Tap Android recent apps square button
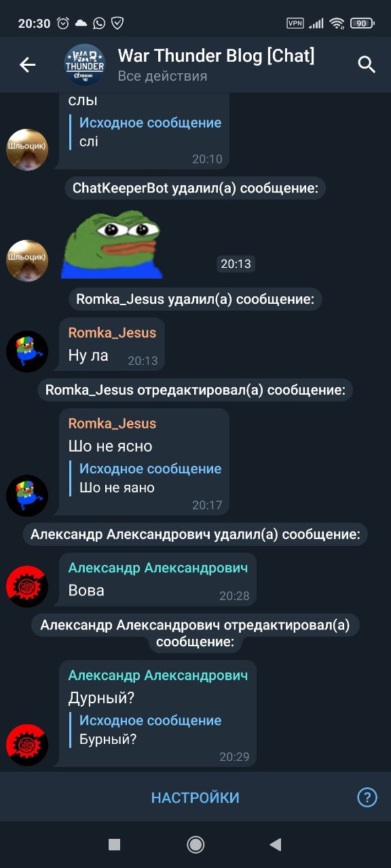 pyautogui.click(x=115, y=844)
